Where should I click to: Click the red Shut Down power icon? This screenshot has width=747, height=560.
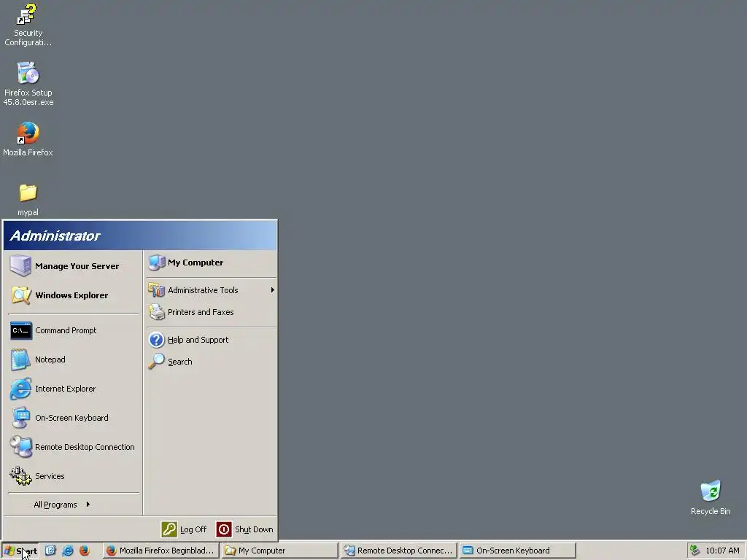click(x=223, y=529)
